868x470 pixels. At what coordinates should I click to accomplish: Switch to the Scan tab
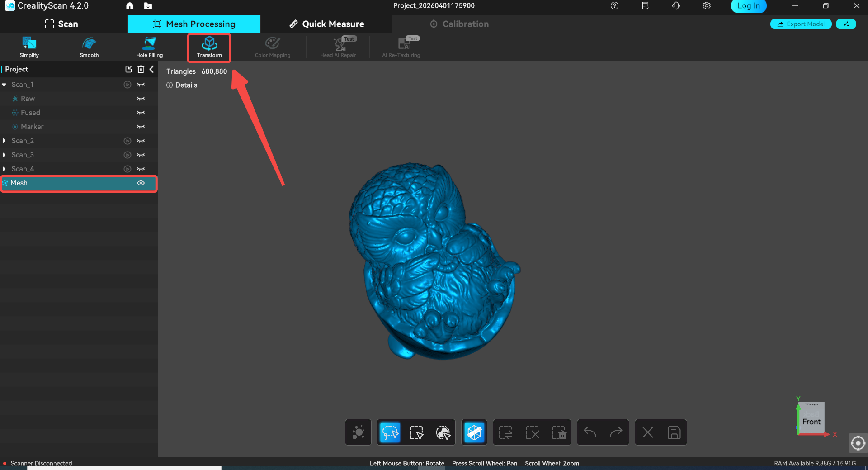point(61,24)
